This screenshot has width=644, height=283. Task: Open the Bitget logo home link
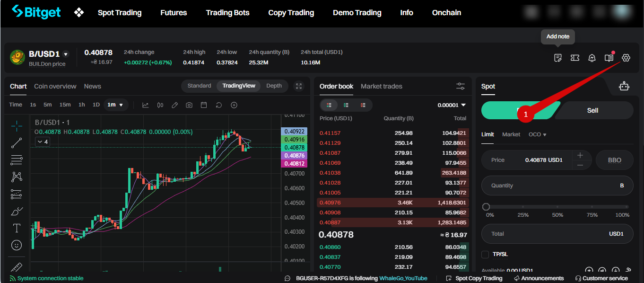point(36,12)
